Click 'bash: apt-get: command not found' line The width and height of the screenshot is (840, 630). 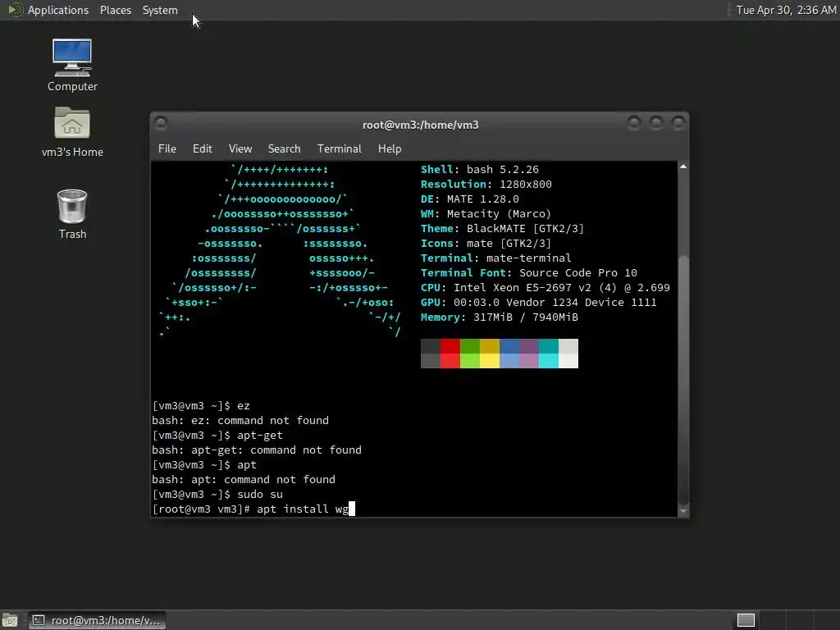pyautogui.click(x=257, y=450)
